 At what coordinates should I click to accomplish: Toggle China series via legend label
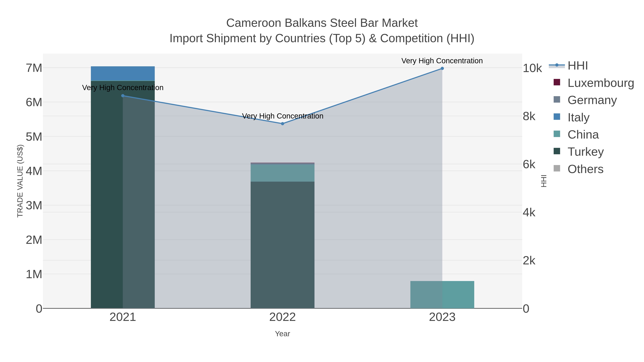coord(583,135)
